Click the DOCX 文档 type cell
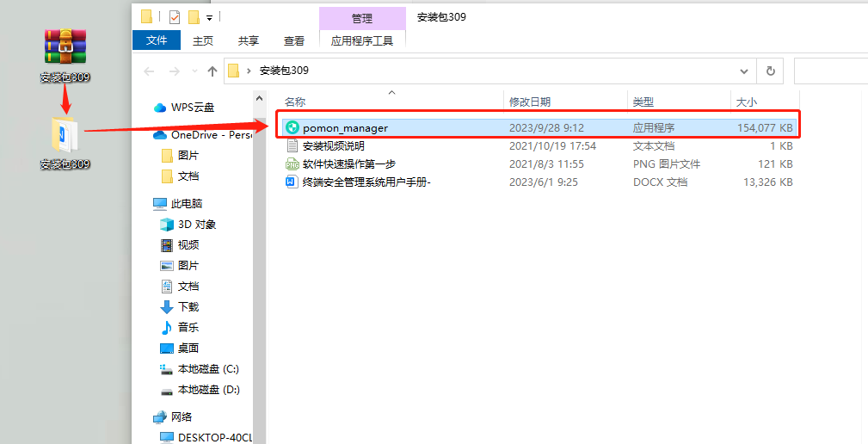This screenshot has height=444, width=868. pos(660,182)
